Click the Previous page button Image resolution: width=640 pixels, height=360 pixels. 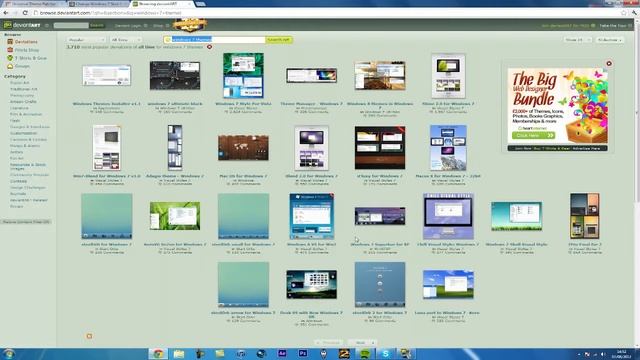[x=330, y=342]
